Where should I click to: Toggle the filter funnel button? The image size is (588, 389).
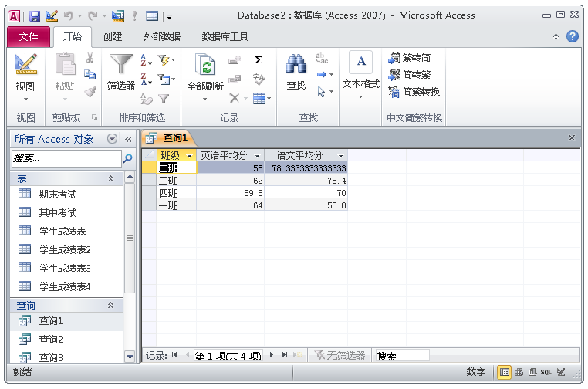pyautogui.click(x=164, y=99)
